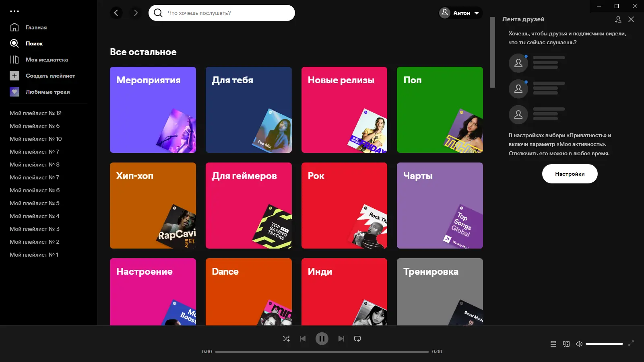
Task: Open the three-dots app menu
Action: (14, 11)
